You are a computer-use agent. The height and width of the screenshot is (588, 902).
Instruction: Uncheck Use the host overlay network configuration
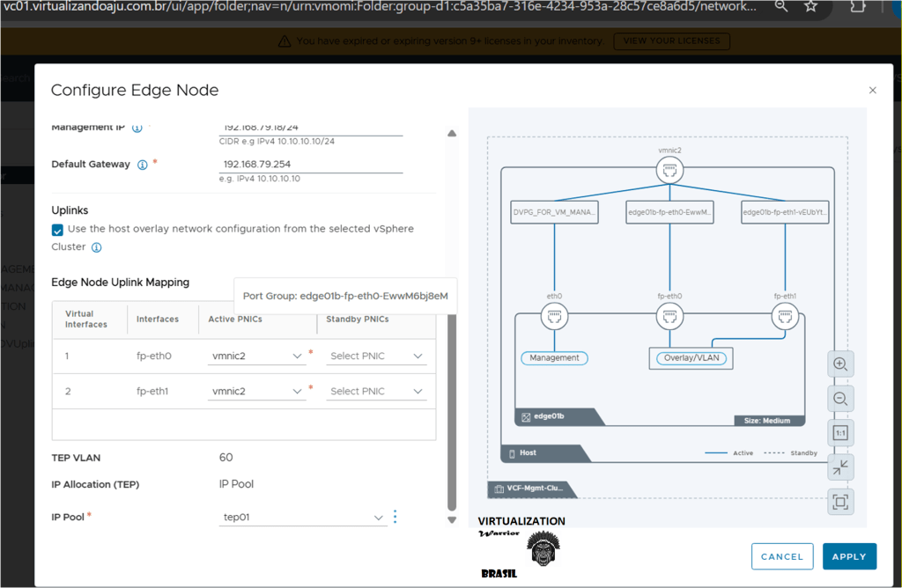(x=58, y=230)
